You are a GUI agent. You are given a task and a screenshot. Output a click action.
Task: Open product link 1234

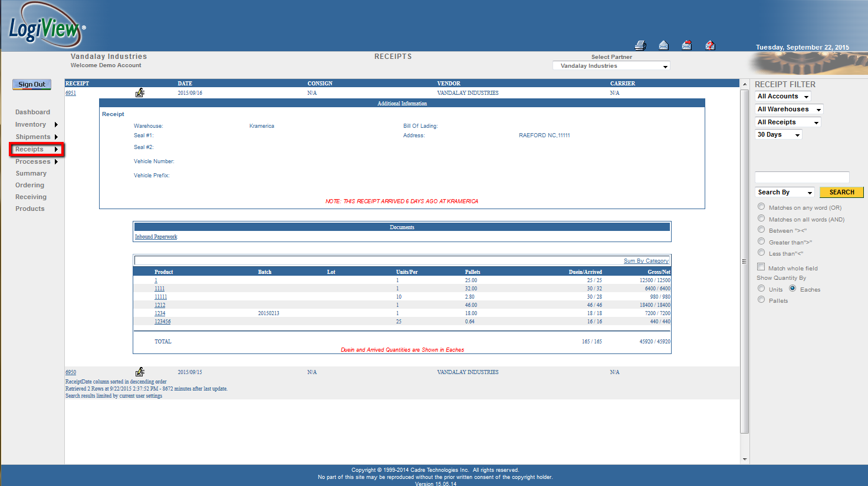click(x=160, y=313)
